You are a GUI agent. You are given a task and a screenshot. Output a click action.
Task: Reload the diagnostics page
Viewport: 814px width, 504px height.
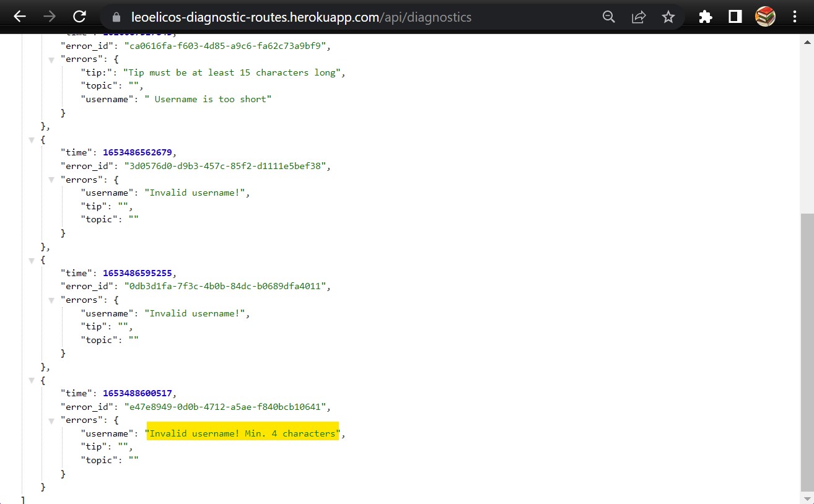[x=79, y=17]
